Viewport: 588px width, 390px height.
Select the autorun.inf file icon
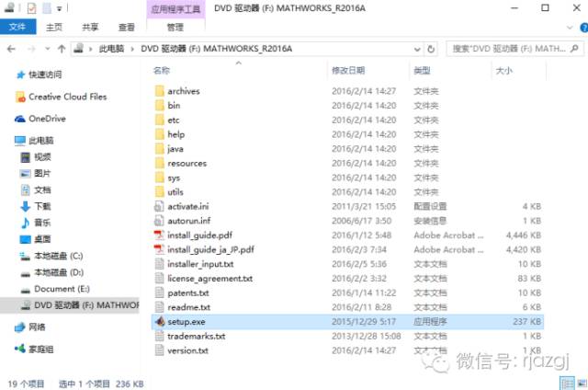[159, 221]
